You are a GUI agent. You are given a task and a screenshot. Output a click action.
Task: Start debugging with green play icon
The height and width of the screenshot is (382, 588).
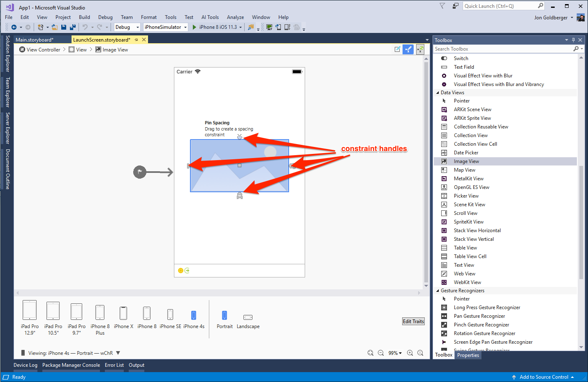click(x=194, y=27)
